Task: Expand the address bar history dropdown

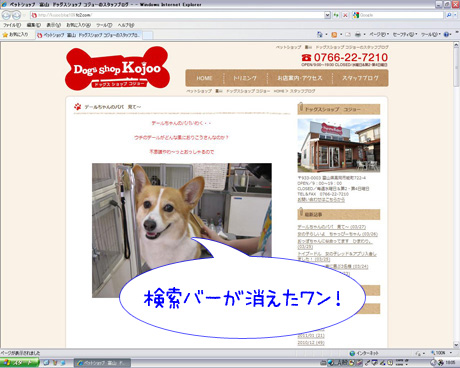Action: pos(327,15)
